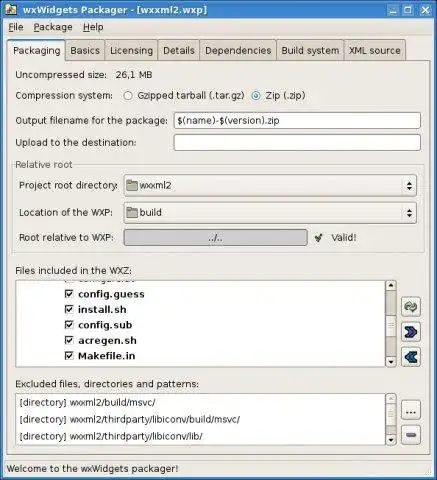Switch to the Details tab
The image size is (437, 480).
point(179,51)
